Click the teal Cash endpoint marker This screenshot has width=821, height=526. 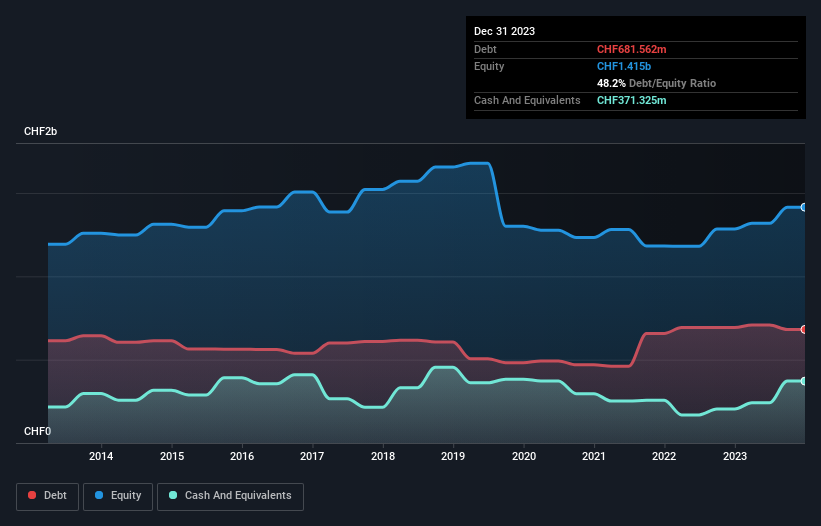pyautogui.click(x=804, y=381)
